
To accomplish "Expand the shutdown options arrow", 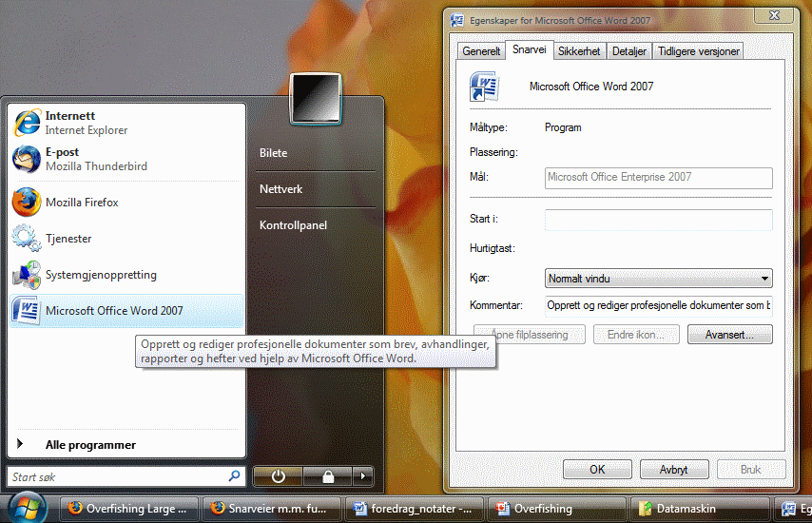I will [363, 476].
